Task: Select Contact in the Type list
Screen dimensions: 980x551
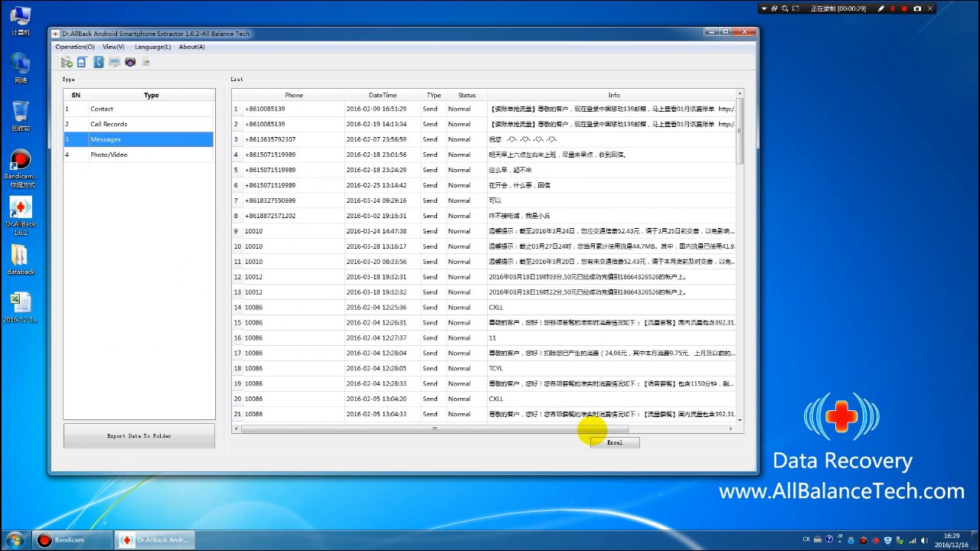Action: [x=139, y=109]
